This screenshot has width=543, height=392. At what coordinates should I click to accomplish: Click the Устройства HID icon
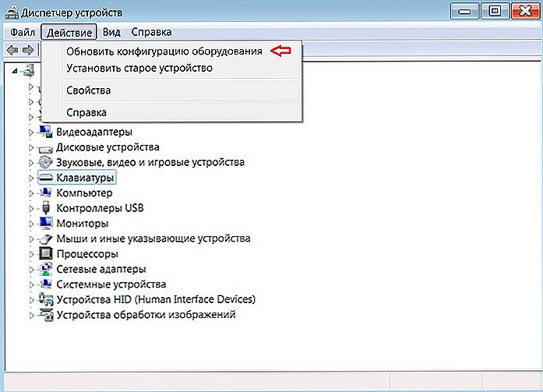[46, 299]
